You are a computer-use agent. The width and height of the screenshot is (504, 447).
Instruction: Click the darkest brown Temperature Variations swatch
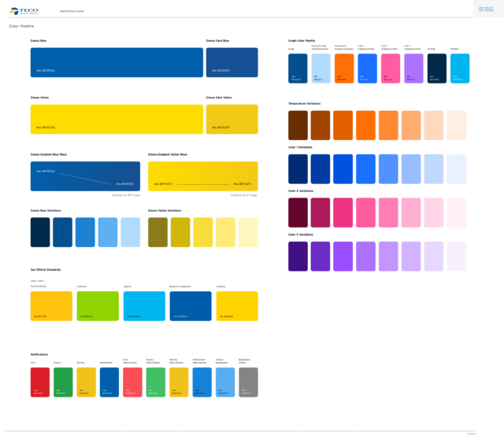pyautogui.click(x=298, y=125)
